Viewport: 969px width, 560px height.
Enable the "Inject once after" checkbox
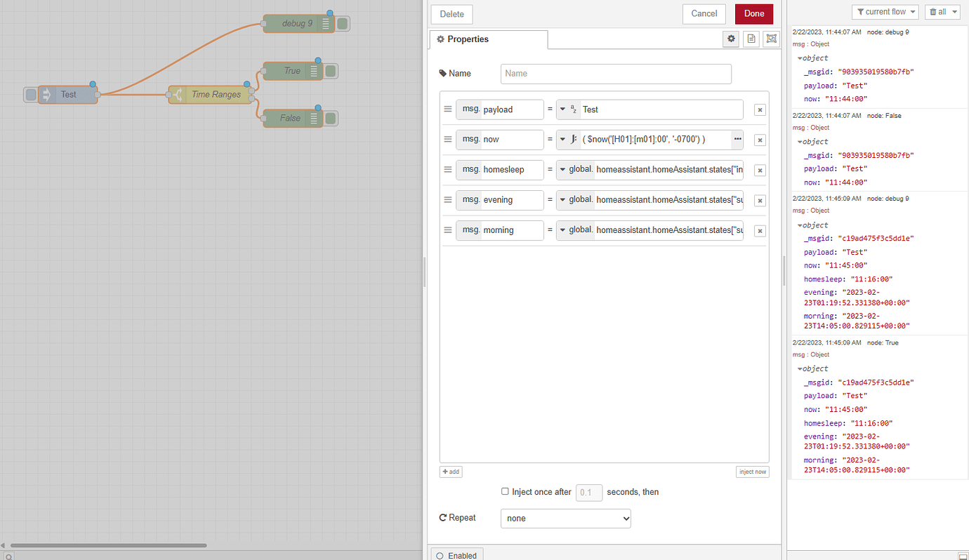(505, 491)
